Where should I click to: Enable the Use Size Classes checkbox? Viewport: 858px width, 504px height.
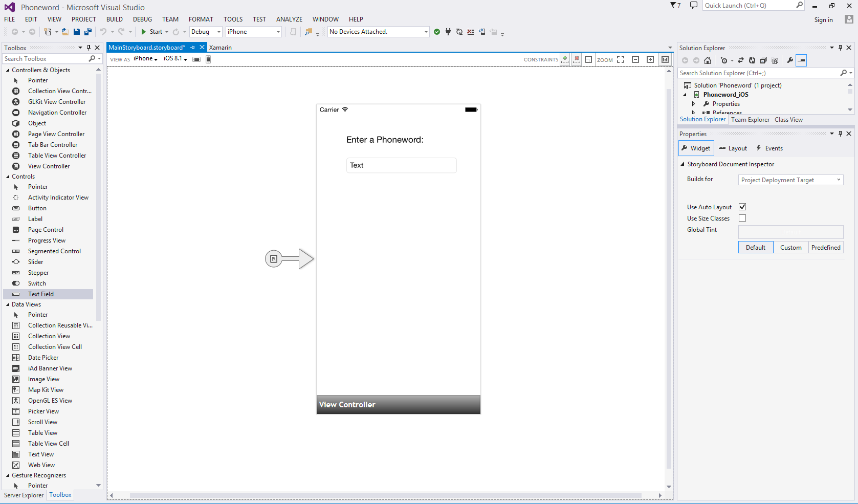tap(742, 218)
